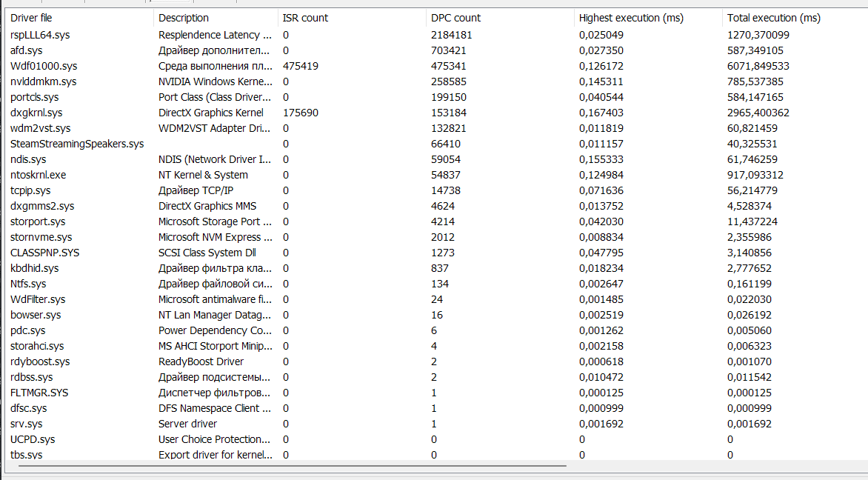The image size is (868, 480).
Task: Select the ntoskrnl.exe row
Action: click(x=437, y=174)
